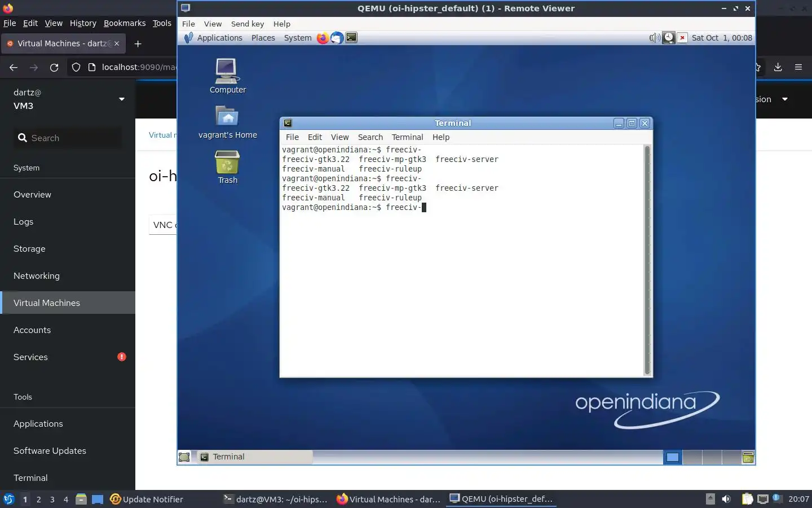The width and height of the screenshot is (812, 508).
Task: Open host file manager taskbar icon
Action: 81,499
